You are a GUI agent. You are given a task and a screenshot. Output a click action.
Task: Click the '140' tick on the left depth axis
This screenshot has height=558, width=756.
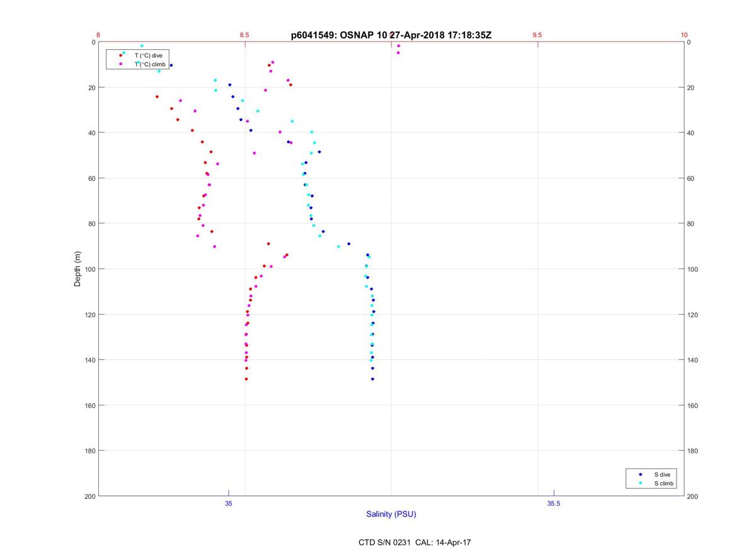(x=89, y=360)
